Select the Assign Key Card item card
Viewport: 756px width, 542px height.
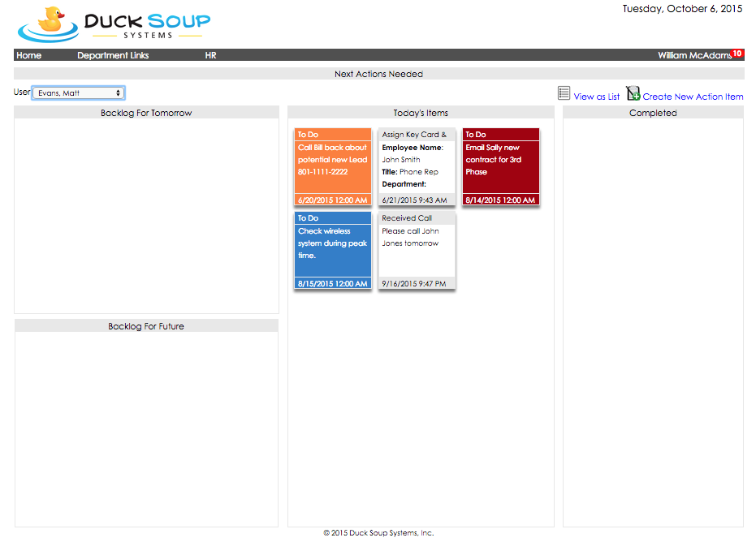[x=417, y=166]
